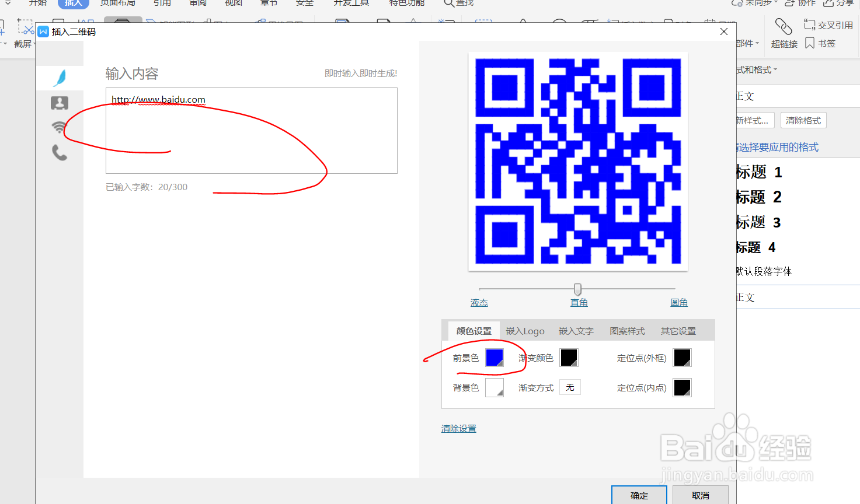This screenshot has height=504, width=860.
Task: Select the text content feather icon
Action: click(60, 78)
